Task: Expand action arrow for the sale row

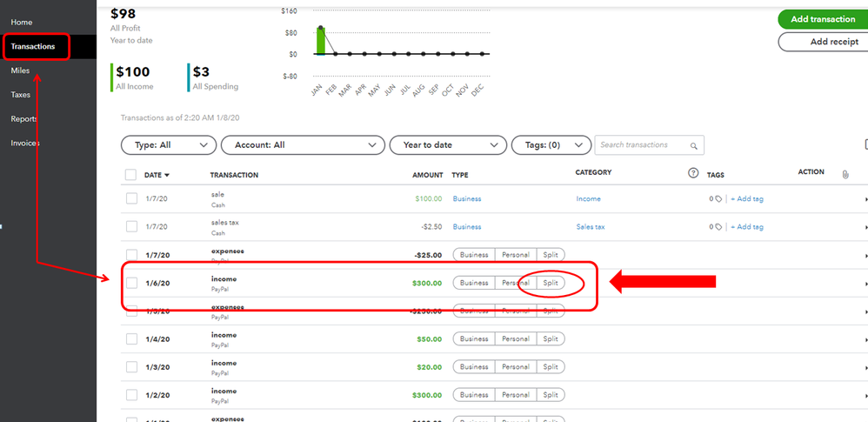Action: pos(865,198)
